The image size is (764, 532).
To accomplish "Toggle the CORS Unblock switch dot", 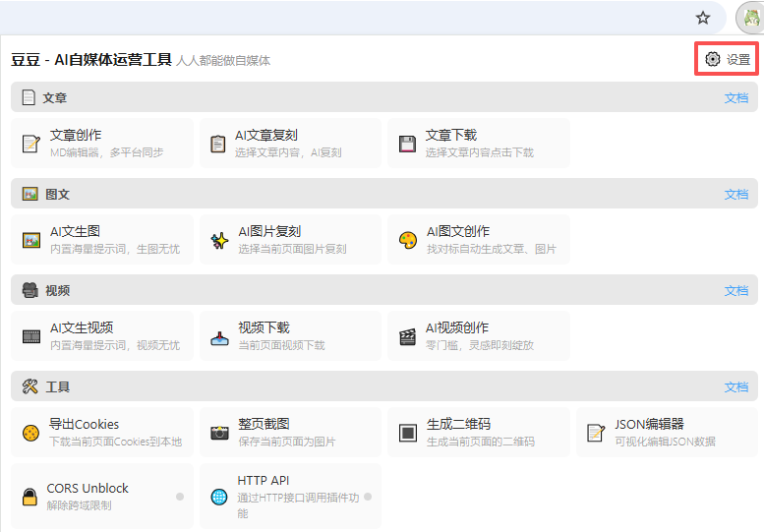I will click(180, 497).
